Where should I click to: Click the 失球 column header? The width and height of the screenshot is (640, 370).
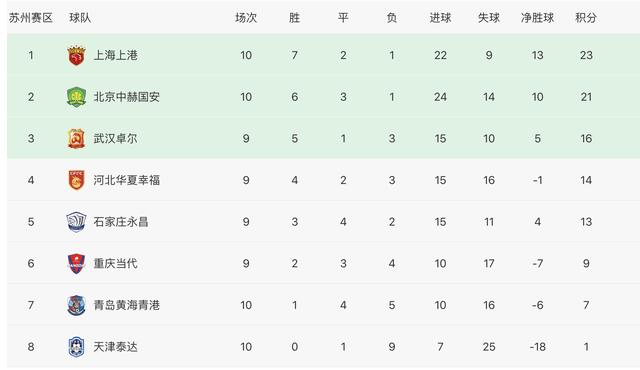tap(489, 18)
